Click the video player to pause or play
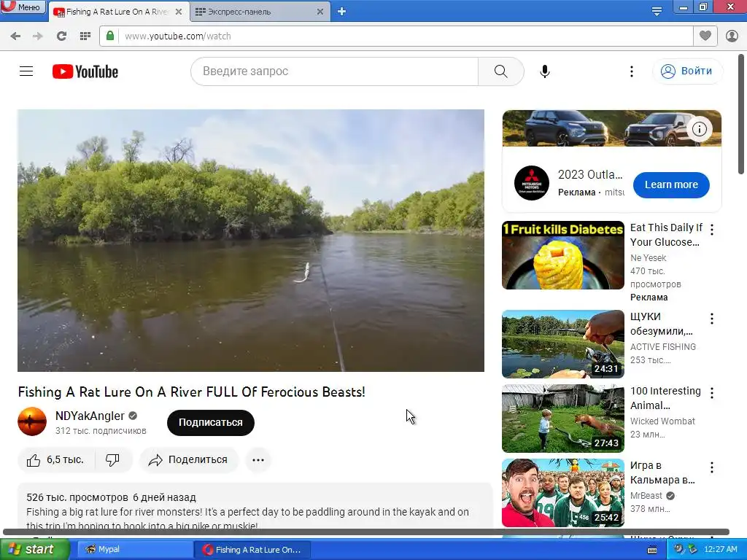 tap(251, 241)
